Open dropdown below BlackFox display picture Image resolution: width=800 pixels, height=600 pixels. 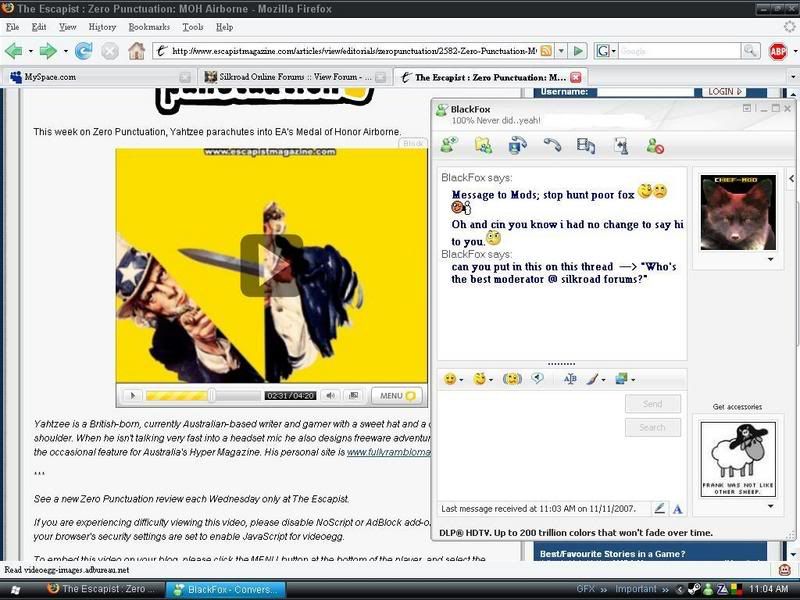tap(770, 259)
